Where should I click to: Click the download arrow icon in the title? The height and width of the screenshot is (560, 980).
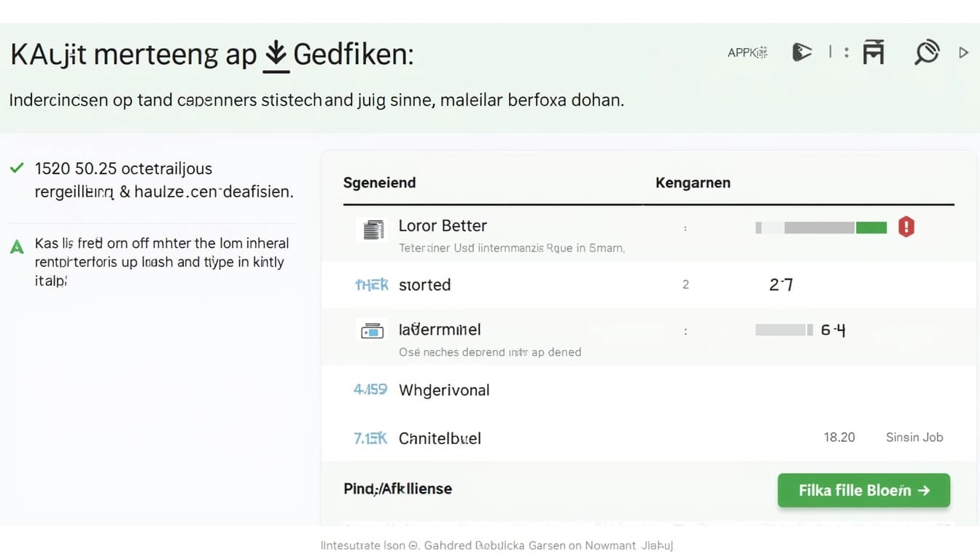coord(275,56)
